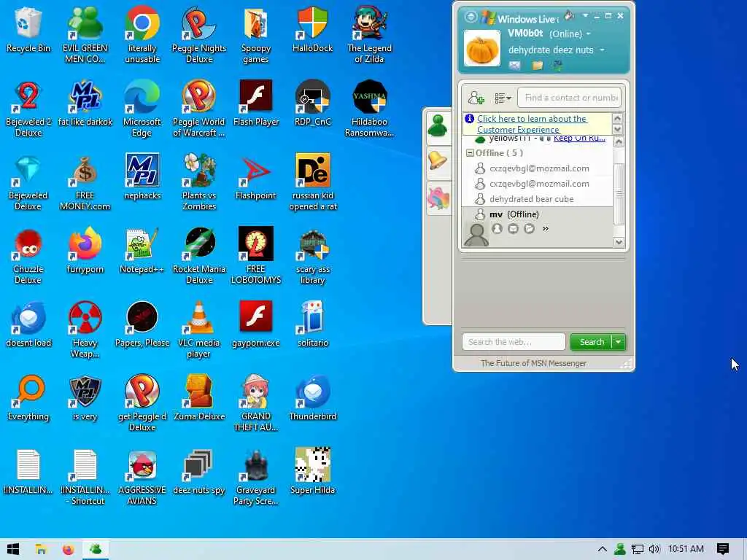Click the 10:51 AM taskbar clock
747x560 pixels.
(686, 549)
